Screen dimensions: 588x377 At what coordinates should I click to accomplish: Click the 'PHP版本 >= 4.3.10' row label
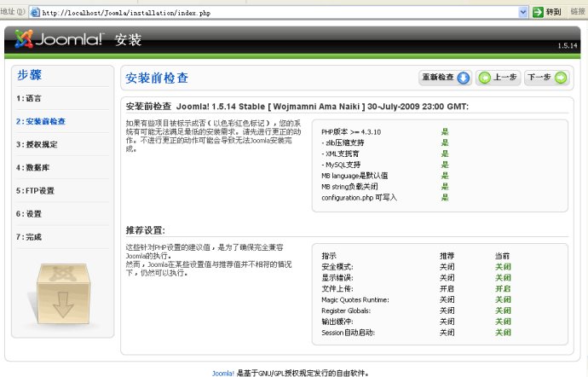coord(351,132)
